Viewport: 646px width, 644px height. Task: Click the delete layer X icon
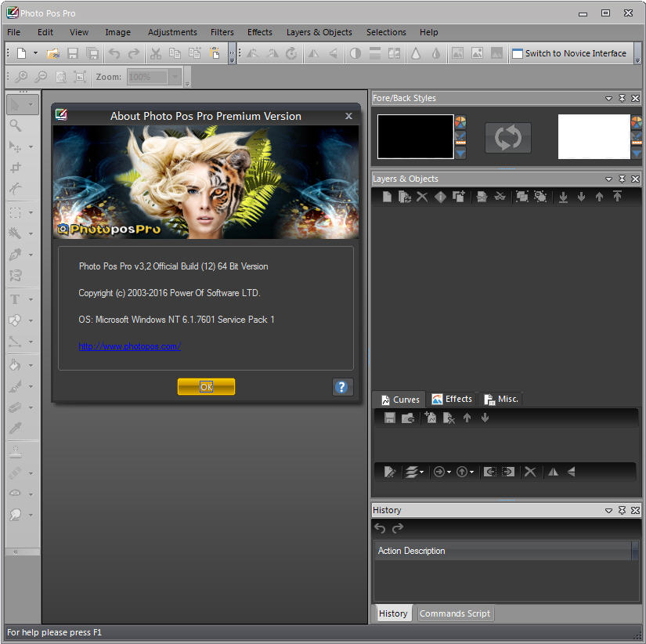click(x=422, y=197)
